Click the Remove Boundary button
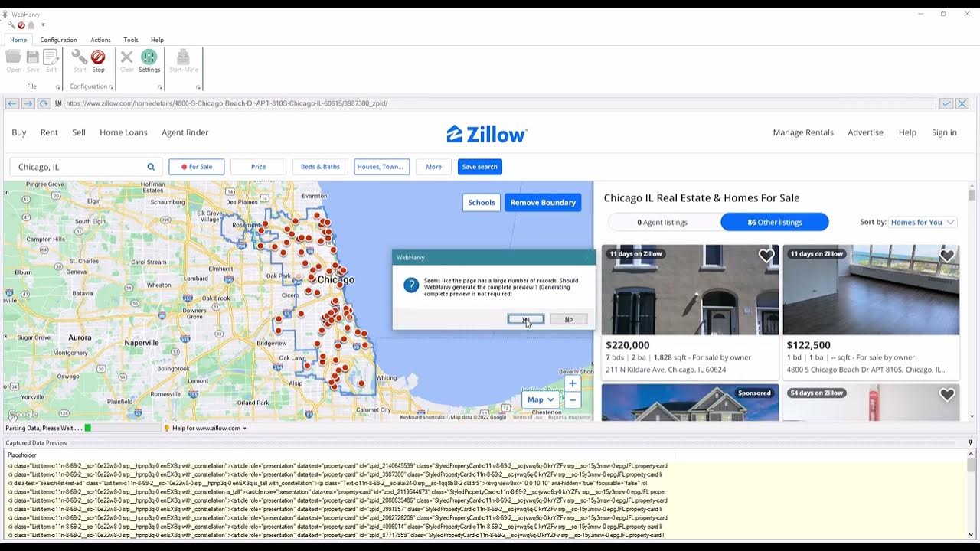This screenshot has width=980, height=551. tap(543, 202)
